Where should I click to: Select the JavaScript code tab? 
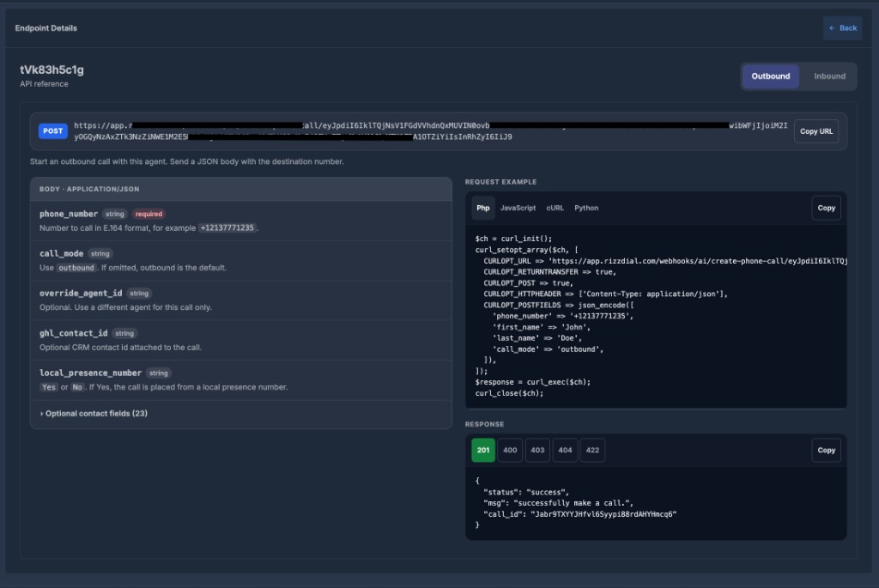(x=518, y=208)
